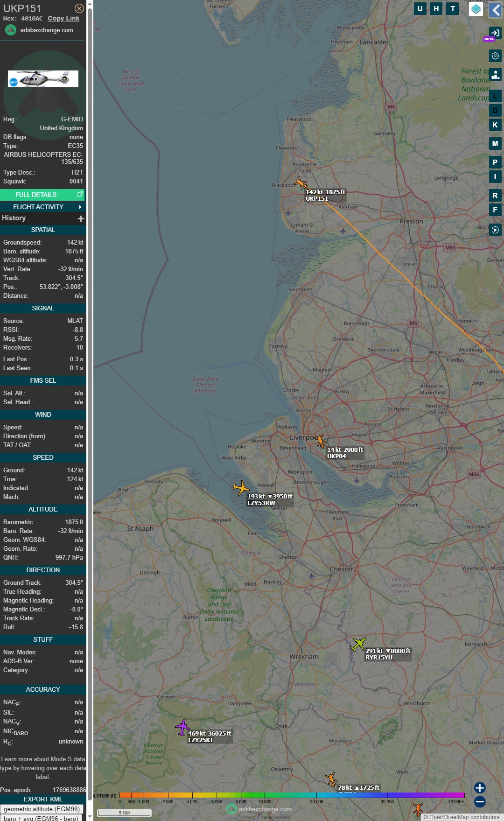Toggle the F follow button
This screenshot has height=821, width=504.
coord(495,210)
